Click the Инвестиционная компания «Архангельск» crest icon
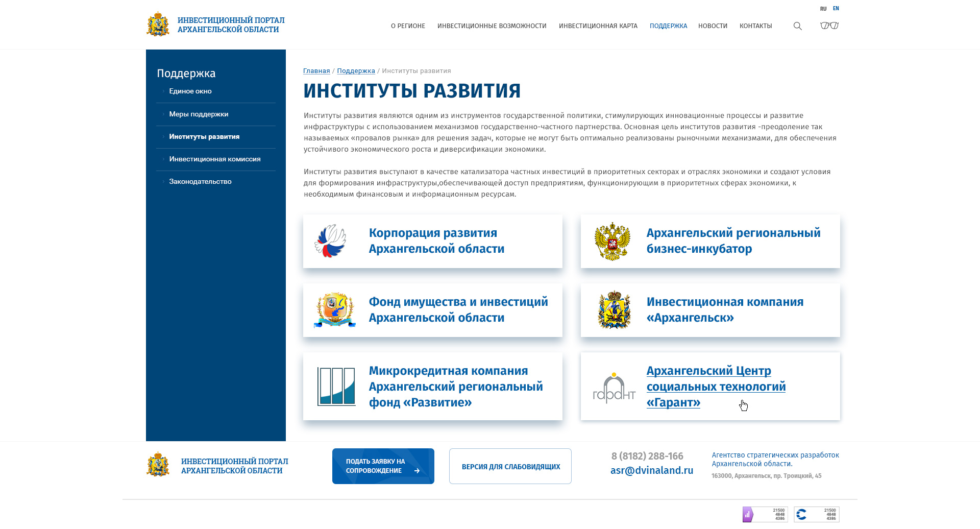The height and width of the screenshot is (529, 980). (x=614, y=310)
